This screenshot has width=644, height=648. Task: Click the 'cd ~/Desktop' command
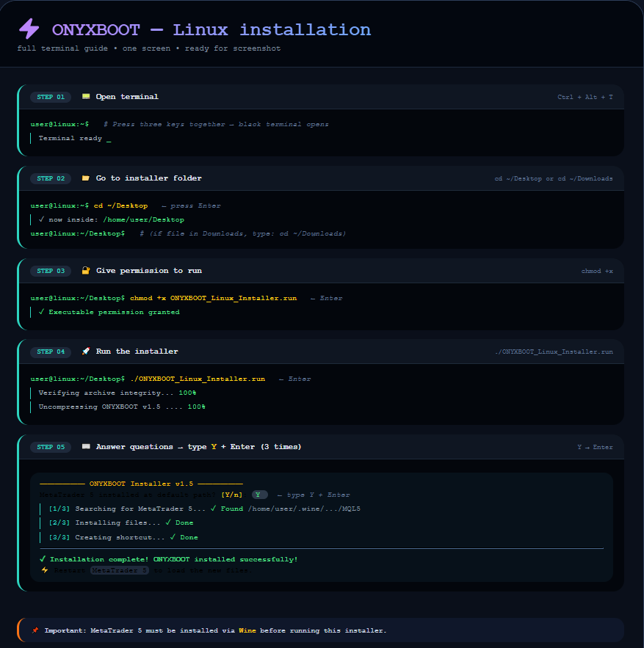pyautogui.click(x=120, y=205)
